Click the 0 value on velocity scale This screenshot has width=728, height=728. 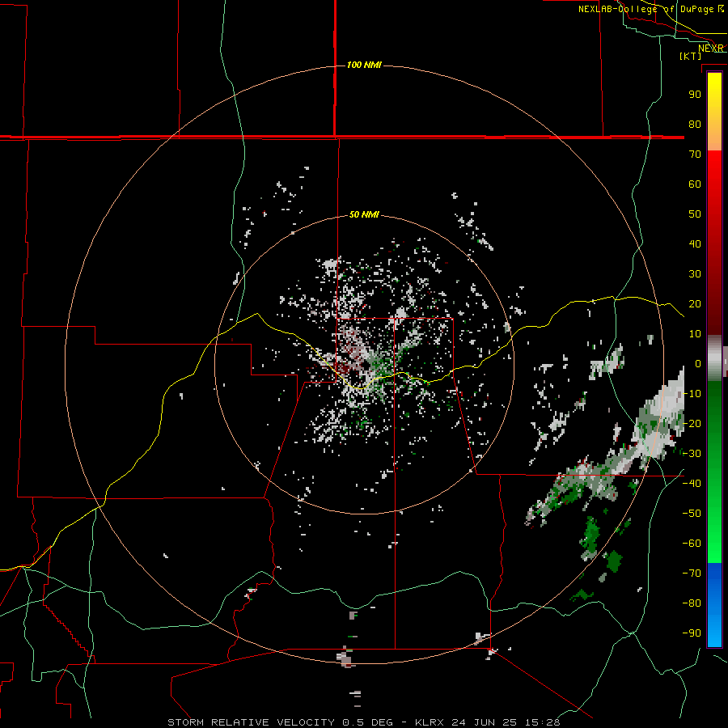tap(698, 363)
